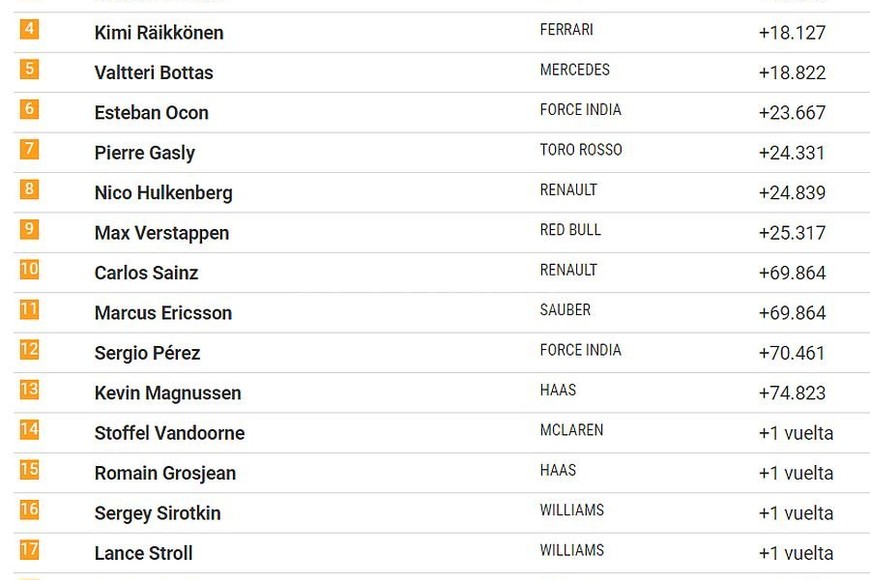Select Stoffel Vandoorne's name
The height and width of the screenshot is (580, 870).
tap(169, 433)
